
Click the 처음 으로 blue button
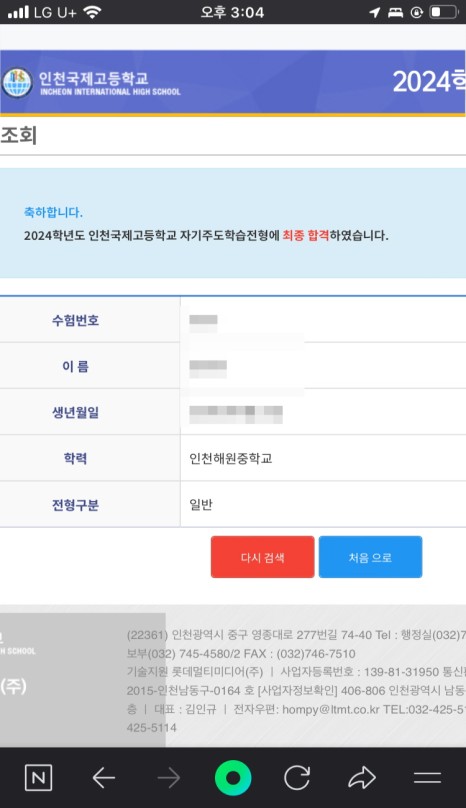pos(370,557)
